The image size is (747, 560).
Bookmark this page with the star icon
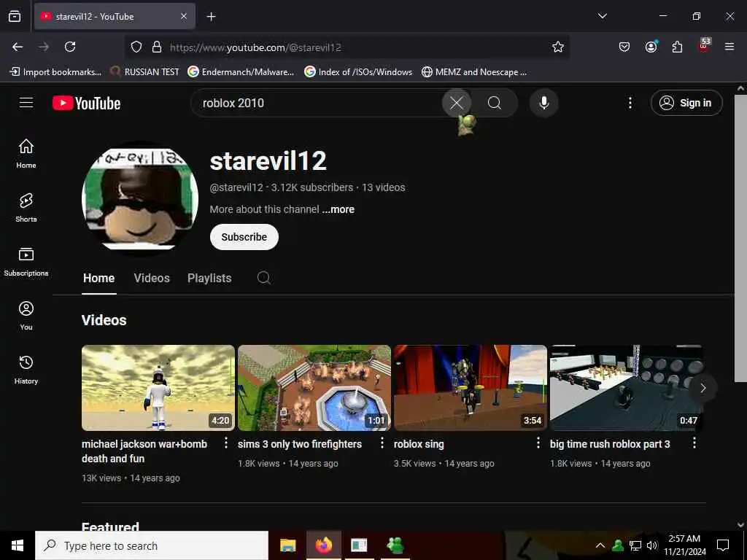coord(558,47)
